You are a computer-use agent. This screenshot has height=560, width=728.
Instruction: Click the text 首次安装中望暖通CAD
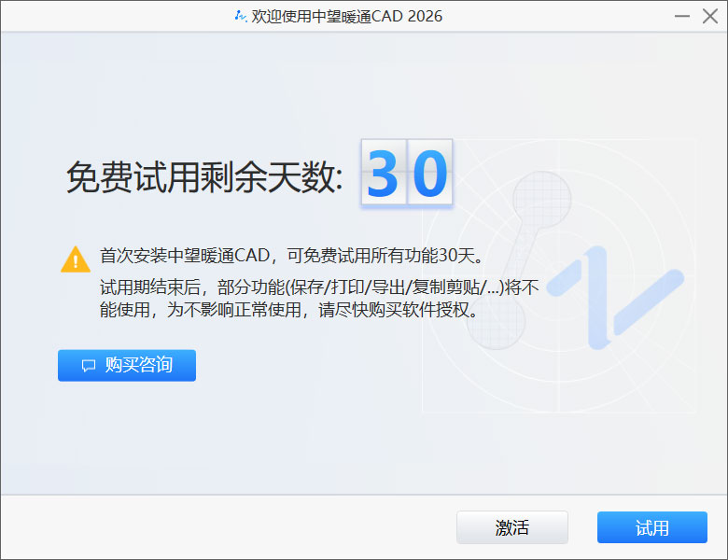[x=185, y=256]
